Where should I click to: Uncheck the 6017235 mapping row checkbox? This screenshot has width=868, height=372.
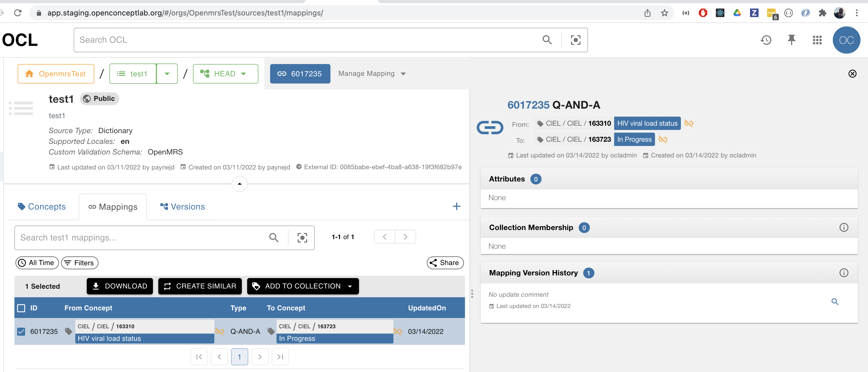click(21, 331)
